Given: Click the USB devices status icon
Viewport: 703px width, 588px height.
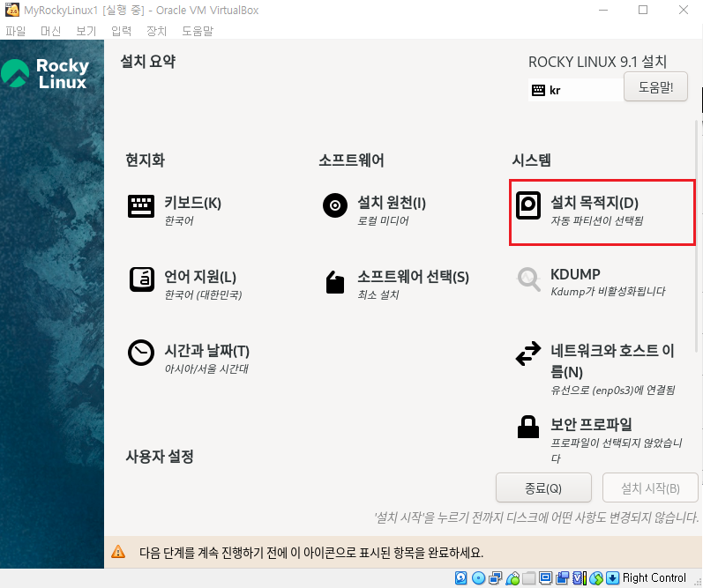Looking at the screenshot, I should tap(512, 578).
